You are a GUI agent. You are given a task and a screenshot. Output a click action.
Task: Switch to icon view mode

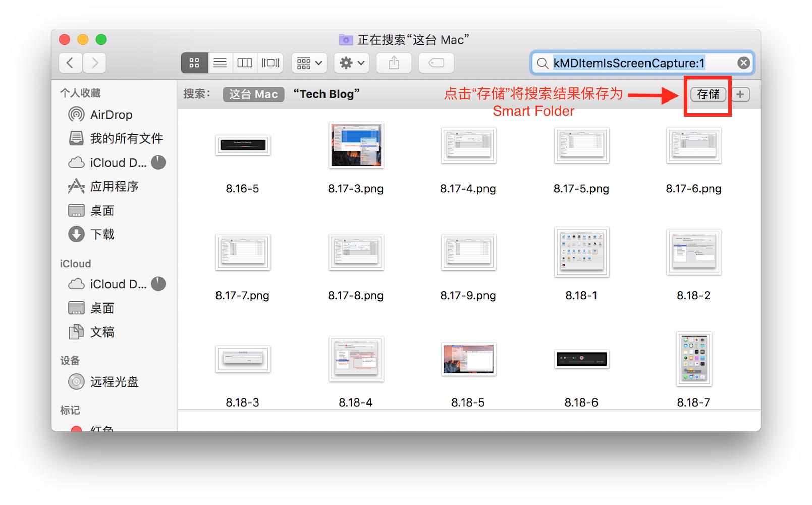point(194,63)
